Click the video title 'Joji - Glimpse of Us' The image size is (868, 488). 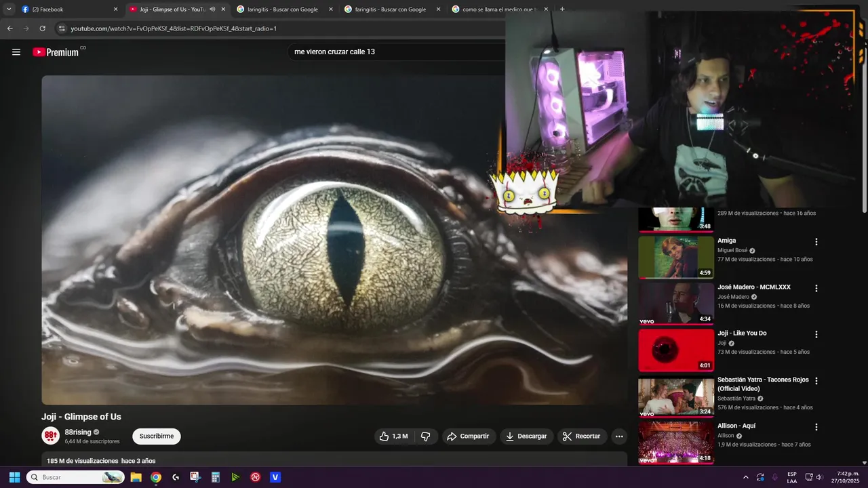pyautogui.click(x=81, y=417)
